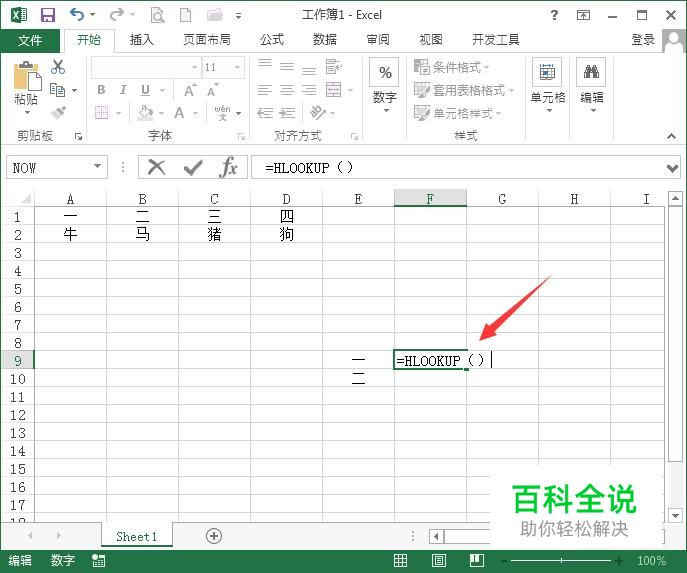The width and height of the screenshot is (687, 573).
Task: Click the Help question mark icon
Action: [x=554, y=15]
